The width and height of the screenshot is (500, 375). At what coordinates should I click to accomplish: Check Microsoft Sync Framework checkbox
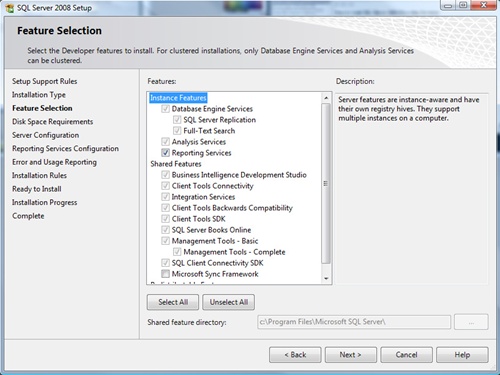165,274
